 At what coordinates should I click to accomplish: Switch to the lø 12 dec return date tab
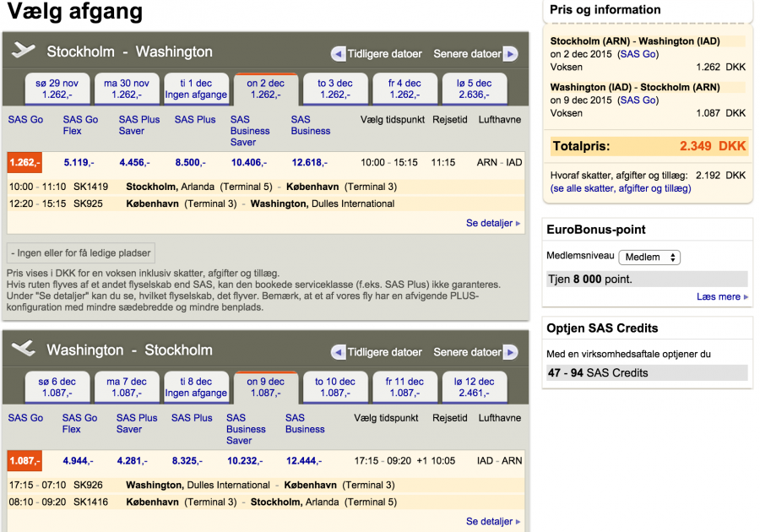[475, 386]
